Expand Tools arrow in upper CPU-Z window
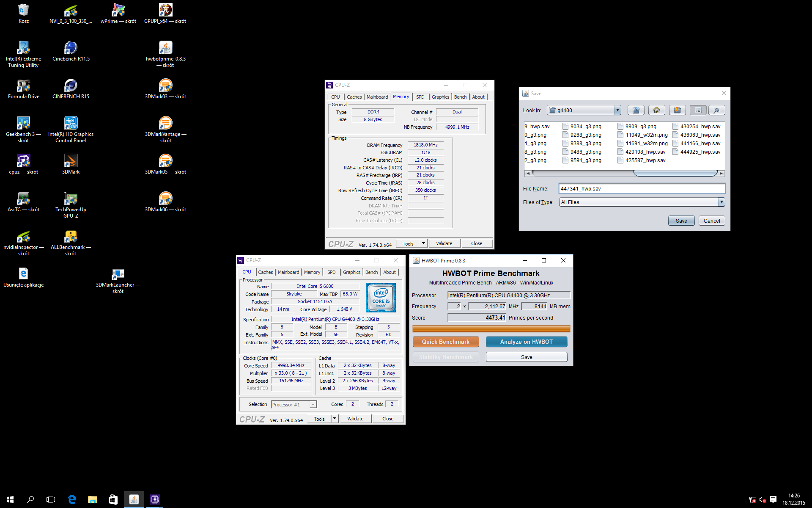 [x=423, y=243]
